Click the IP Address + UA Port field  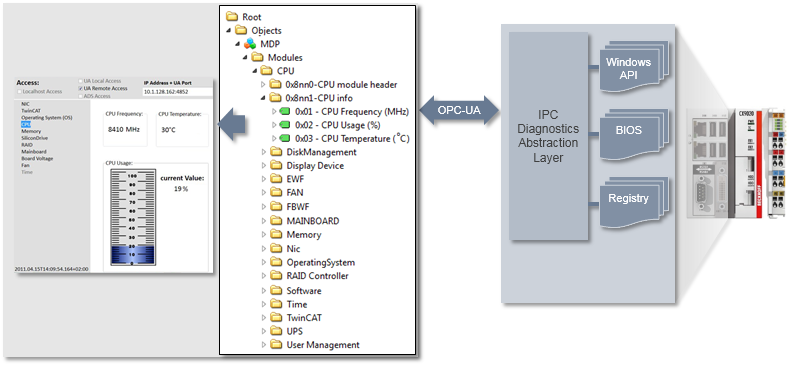177,92
